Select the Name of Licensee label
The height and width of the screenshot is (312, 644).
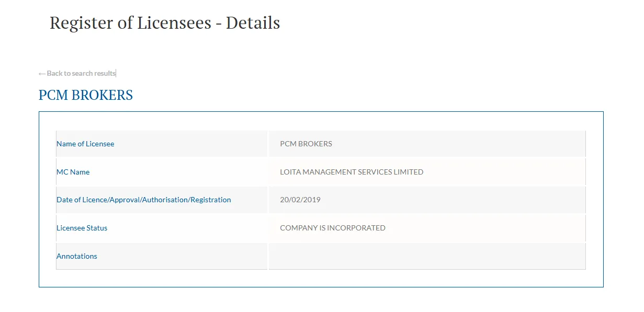pyautogui.click(x=85, y=144)
